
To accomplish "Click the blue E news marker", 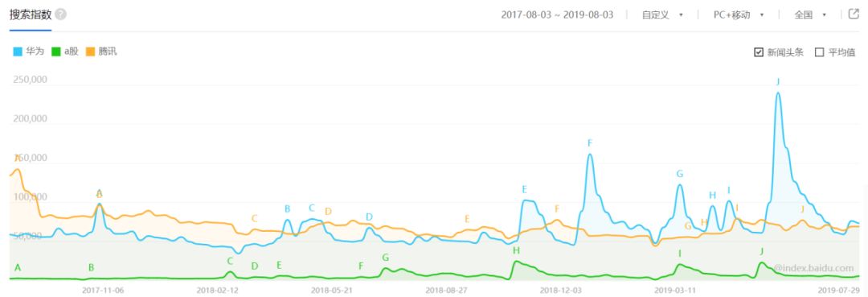I will click(x=524, y=189).
